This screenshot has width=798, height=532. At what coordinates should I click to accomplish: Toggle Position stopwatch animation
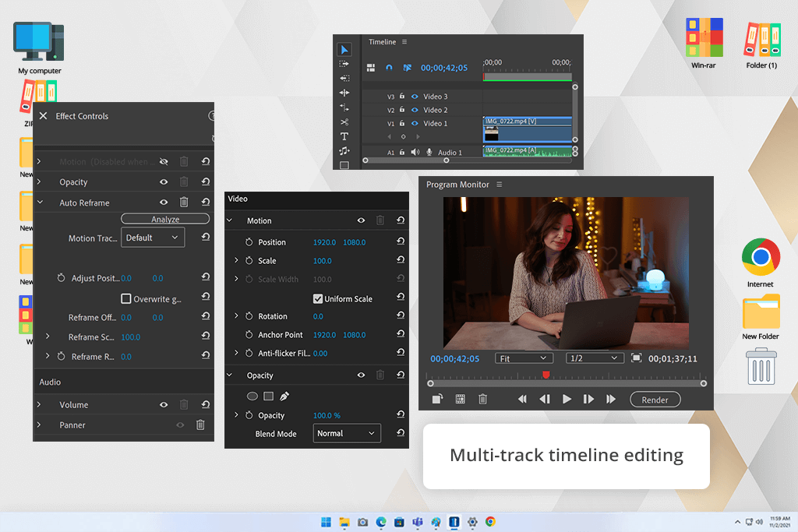point(249,242)
